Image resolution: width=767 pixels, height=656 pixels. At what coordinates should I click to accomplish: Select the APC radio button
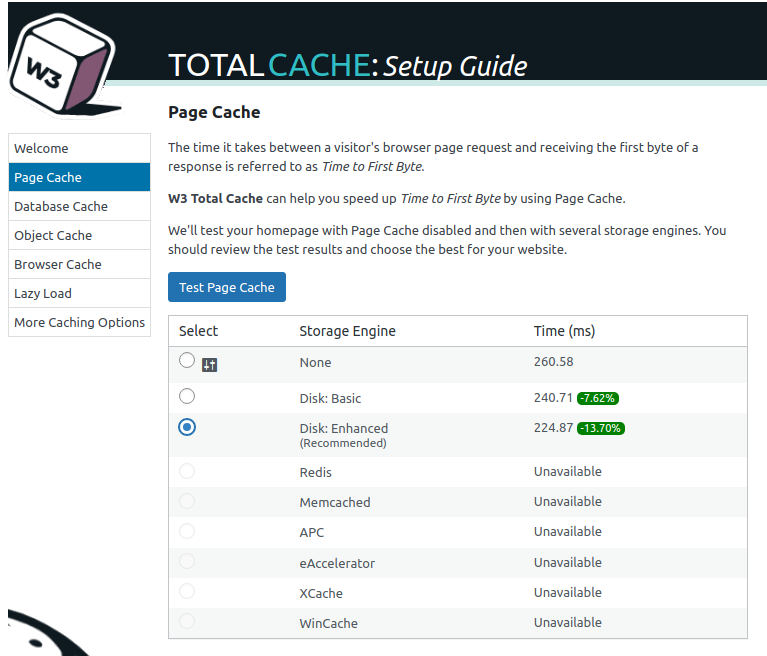tap(187, 531)
